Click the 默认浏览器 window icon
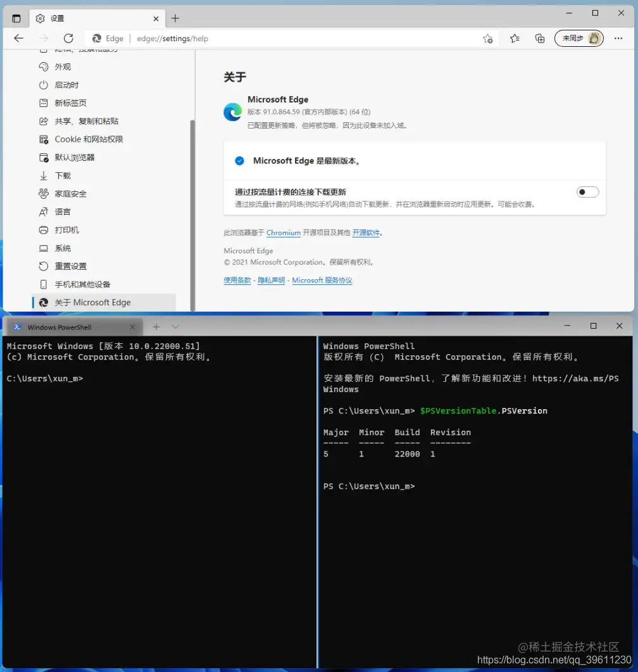Image resolution: width=638 pixels, height=672 pixels. coord(43,157)
